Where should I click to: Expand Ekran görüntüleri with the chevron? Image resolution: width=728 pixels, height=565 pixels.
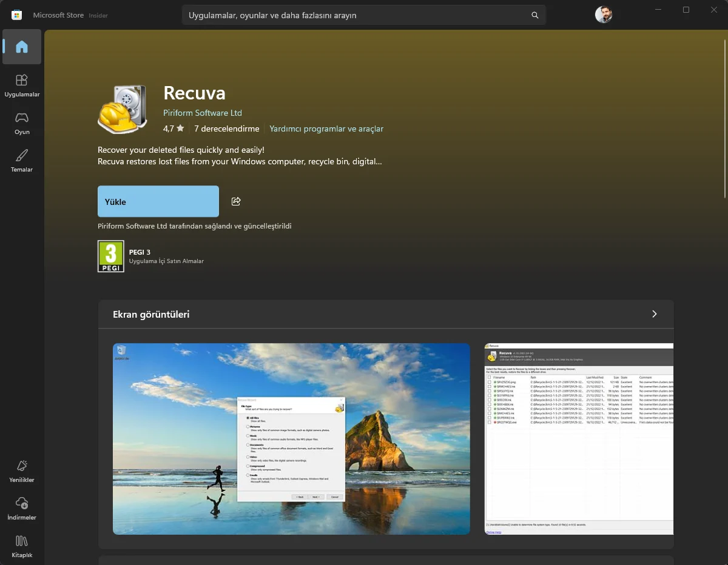[x=654, y=314]
